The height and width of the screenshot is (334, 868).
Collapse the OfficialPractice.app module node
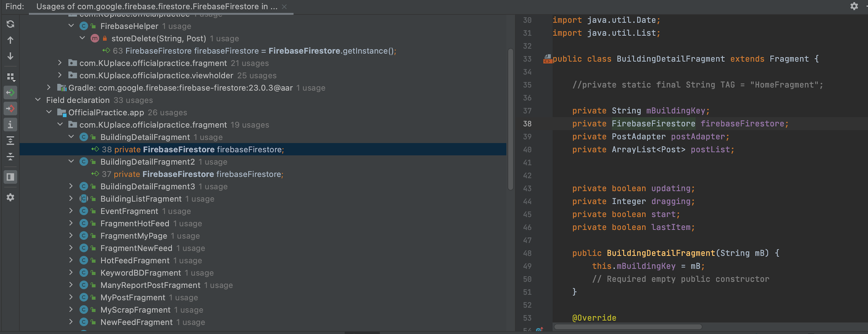(49, 112)
